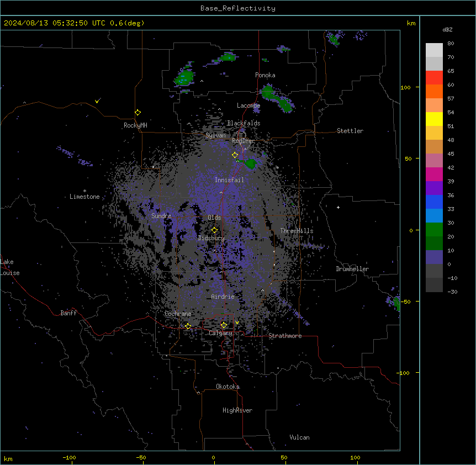Click the Airdrie city label
The image size is (476, 465).
(x=223, y=297)
